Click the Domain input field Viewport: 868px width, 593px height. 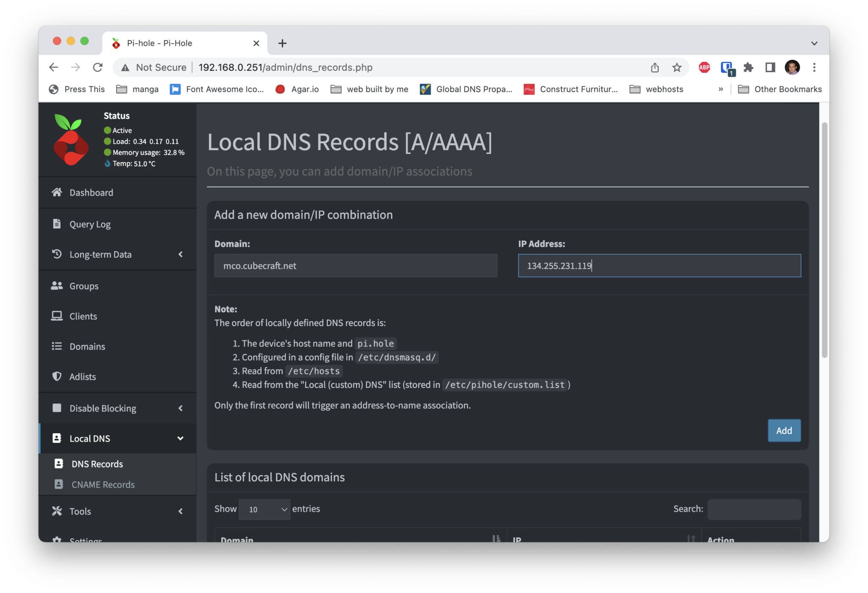tap(356, 266)
